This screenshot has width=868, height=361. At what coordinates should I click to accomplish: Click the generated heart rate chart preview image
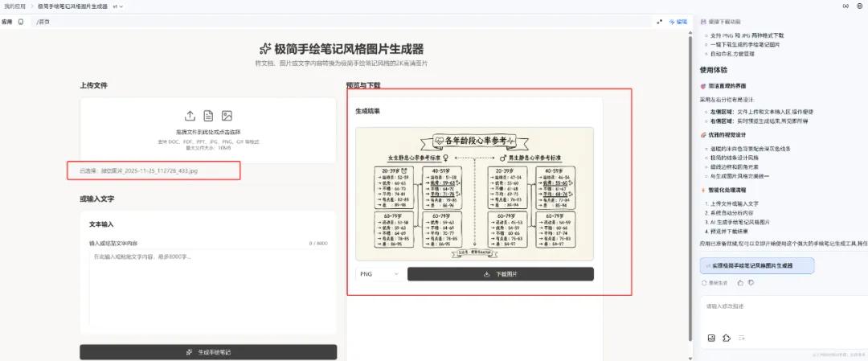pyautogui.click(x=474, y=193)
